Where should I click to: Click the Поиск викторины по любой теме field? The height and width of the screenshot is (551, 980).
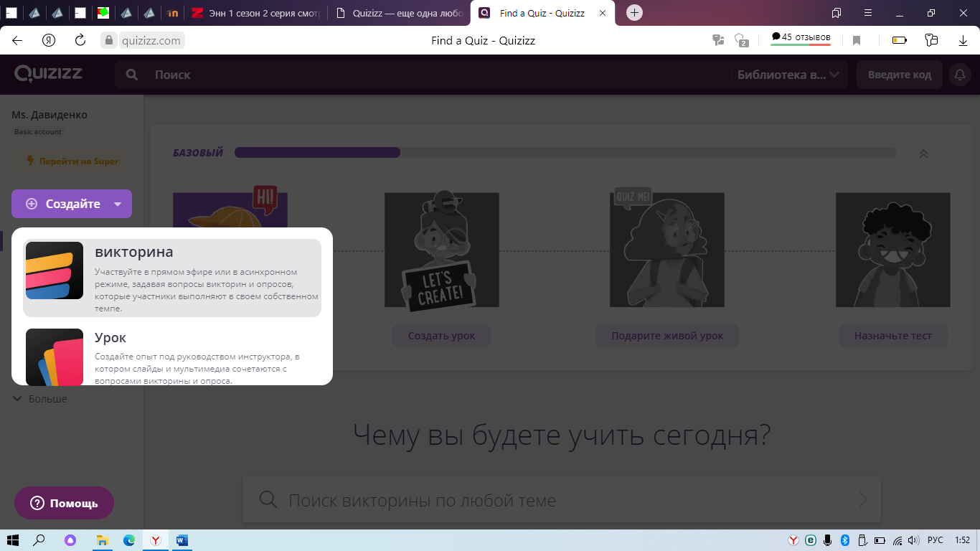pyautogui.click(x=561, y=499)
